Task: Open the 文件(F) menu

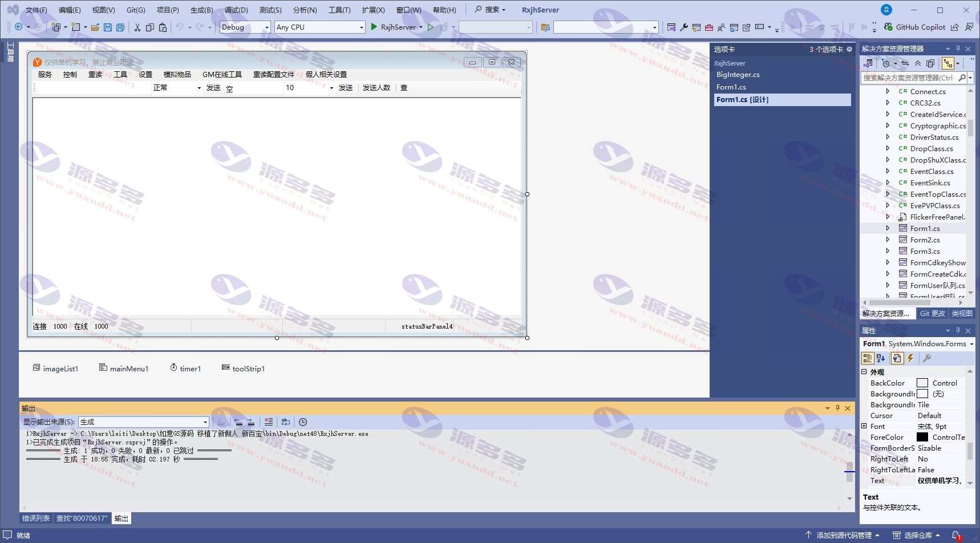Action: click(36, 10)
